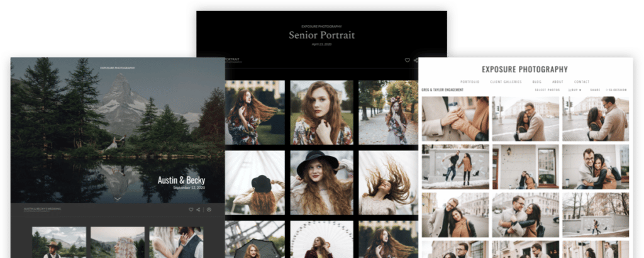Click the share icon in Senior Portrait gallery

(416, 60)
